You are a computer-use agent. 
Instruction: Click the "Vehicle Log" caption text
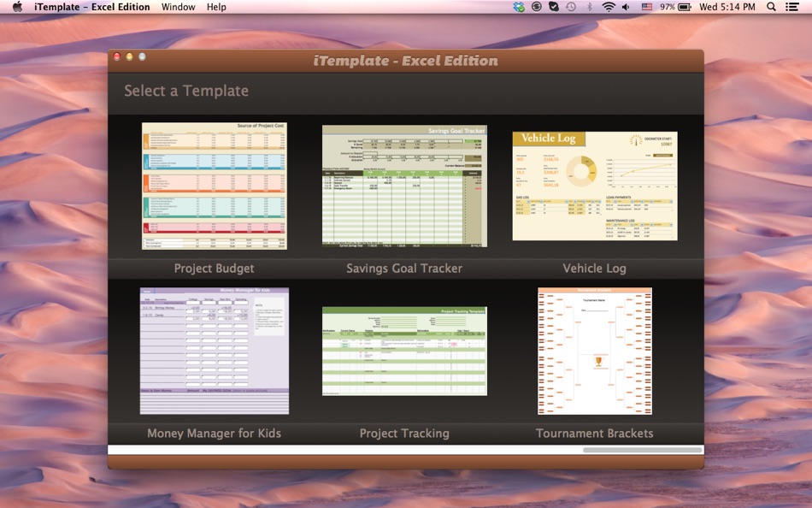coord(595,269)
